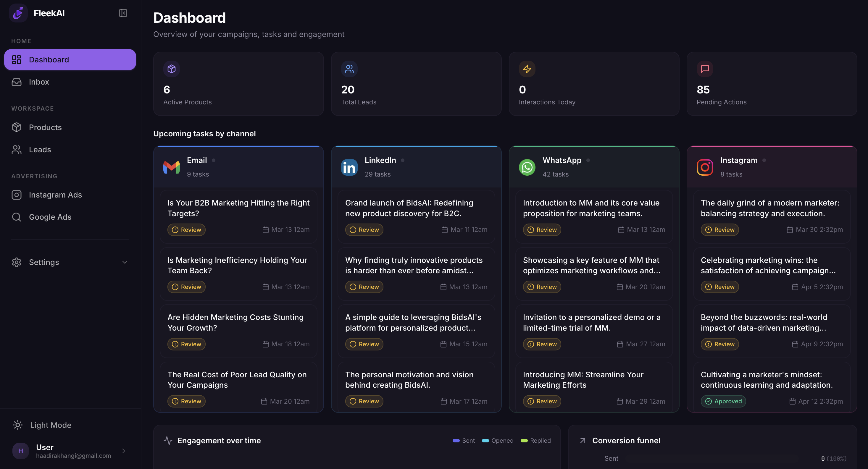Open task Is Marketing Inefficiency Holding Your Team Back
Viewport: 868px width, 469px height.
click(238, 274)
